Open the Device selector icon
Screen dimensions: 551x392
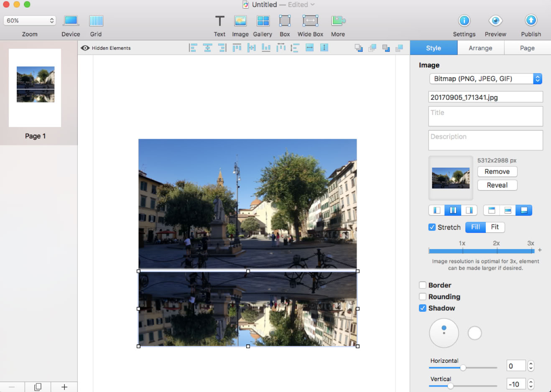[71, 21]
